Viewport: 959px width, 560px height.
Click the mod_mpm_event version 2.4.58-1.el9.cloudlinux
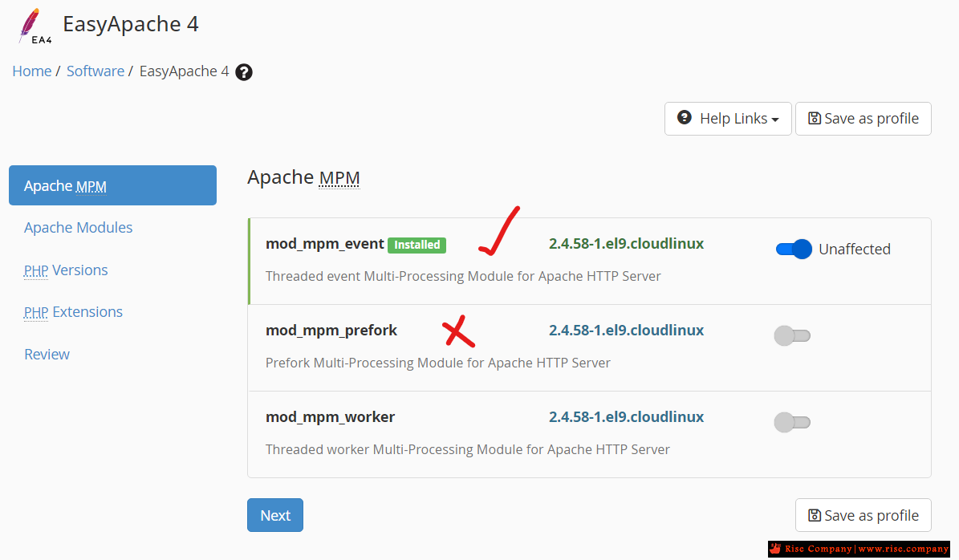click(626, 243)
